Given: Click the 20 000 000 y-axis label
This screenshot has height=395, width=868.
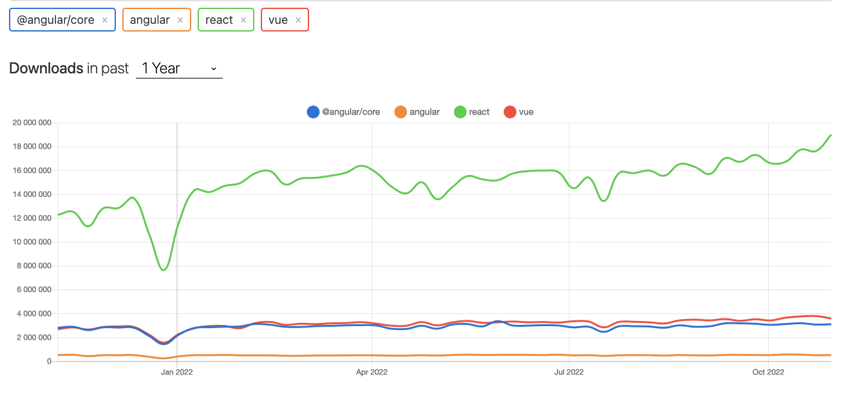Looking at the screenshot, I should tap(32, 123).
